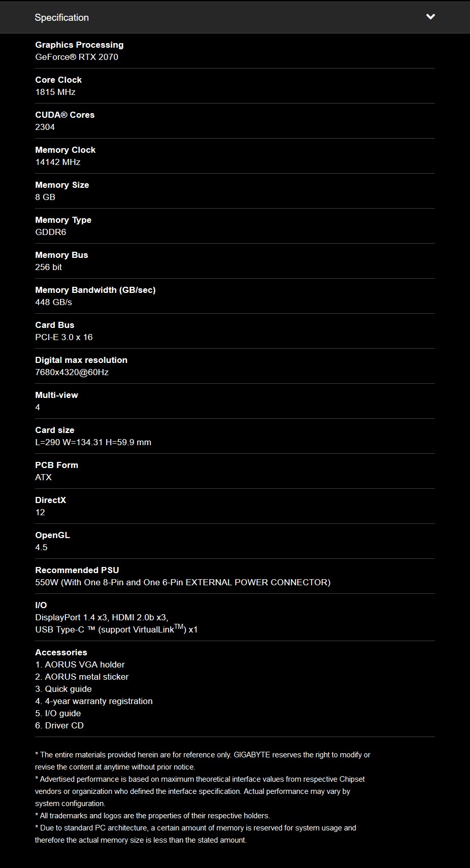Click the GDDR6 memory type value
The width and height of the screenshot is (470, 868).
[51, 232]
